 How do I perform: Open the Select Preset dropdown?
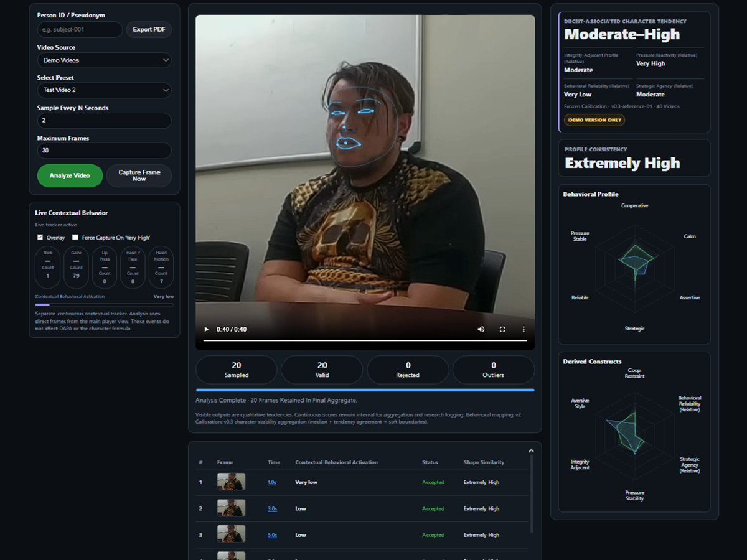click(104, 90)
